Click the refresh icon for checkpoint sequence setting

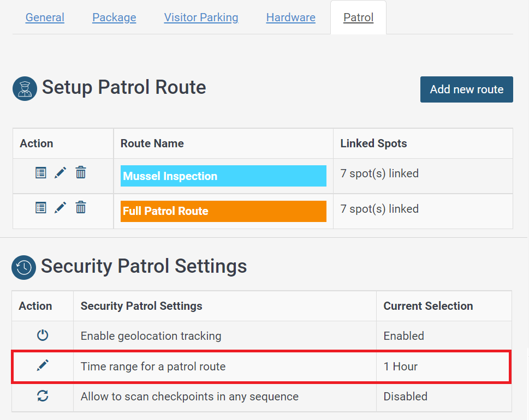coord(43,396)
